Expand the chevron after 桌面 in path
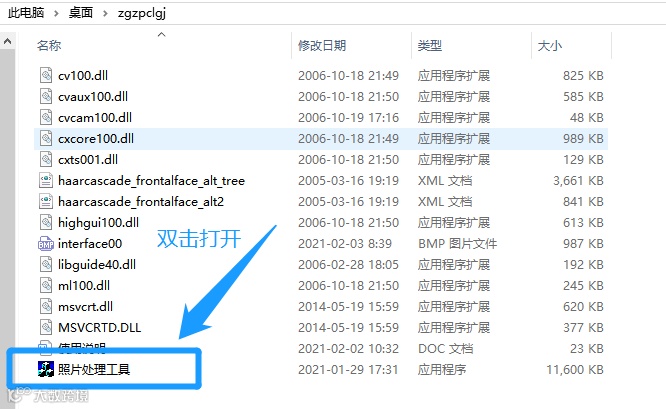This screenshot has height=409, width=666. [x=105, y=13]
